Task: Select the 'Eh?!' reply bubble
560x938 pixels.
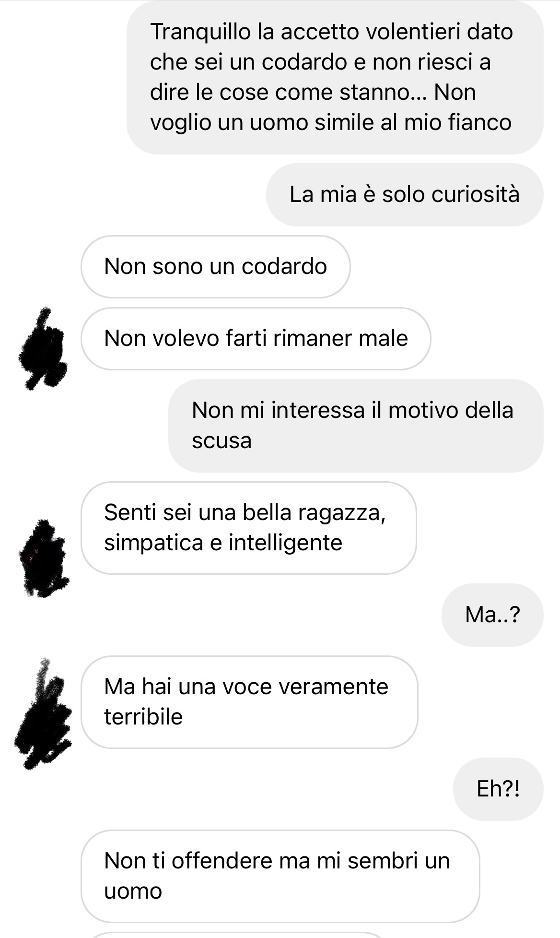Action: [x=498, y=789]
